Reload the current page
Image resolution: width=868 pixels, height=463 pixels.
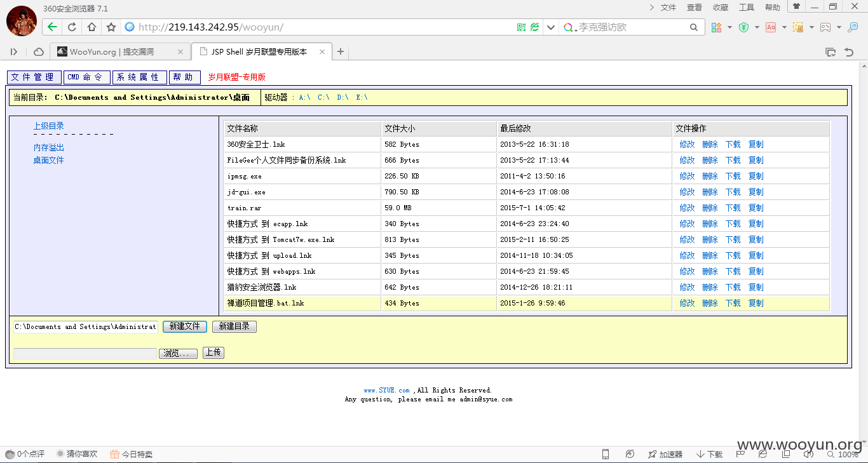tap(72, 27)
